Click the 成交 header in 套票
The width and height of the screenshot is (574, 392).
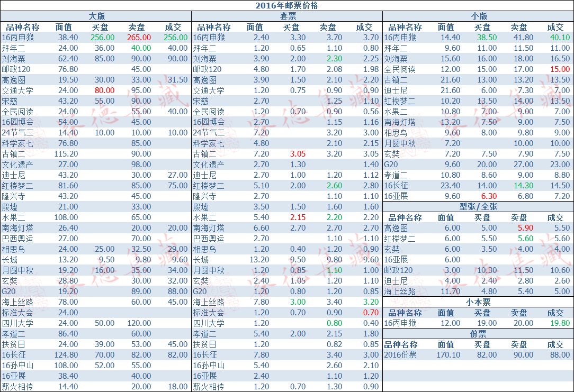tap(364, 27)
